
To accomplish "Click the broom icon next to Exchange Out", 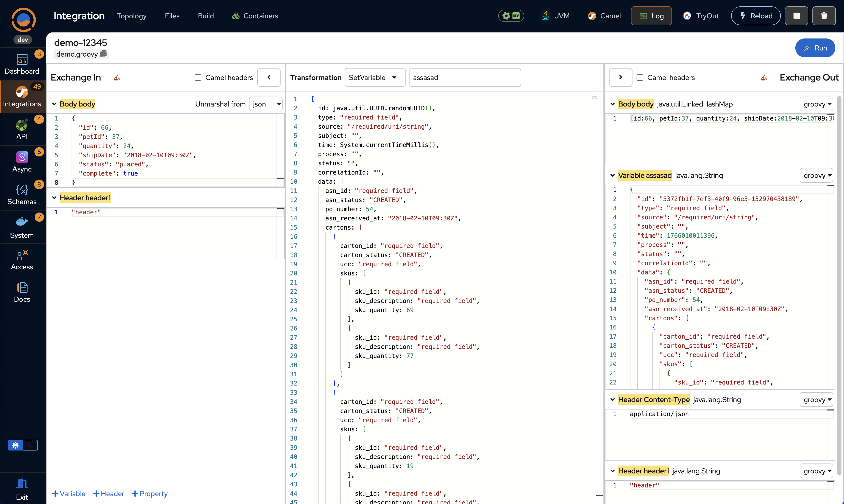I will pos(764,77).
